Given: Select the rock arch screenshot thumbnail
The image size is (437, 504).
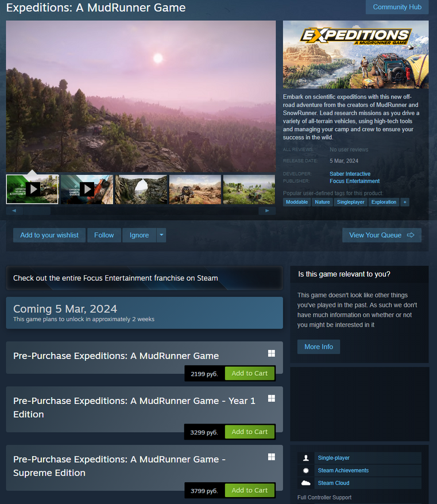Looking at the screenshot, I should click(x=141, y=189).
